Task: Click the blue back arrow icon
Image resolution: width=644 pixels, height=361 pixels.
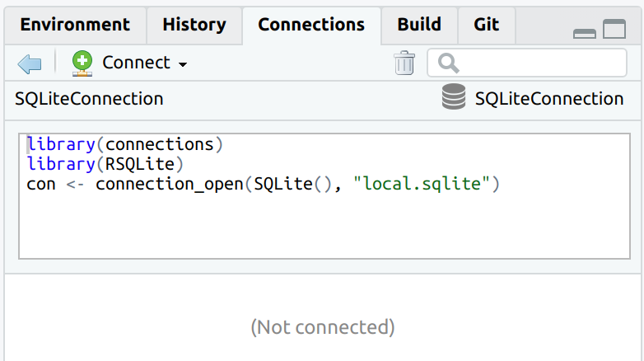Action: pyautogui.click(x=29, y=63)
